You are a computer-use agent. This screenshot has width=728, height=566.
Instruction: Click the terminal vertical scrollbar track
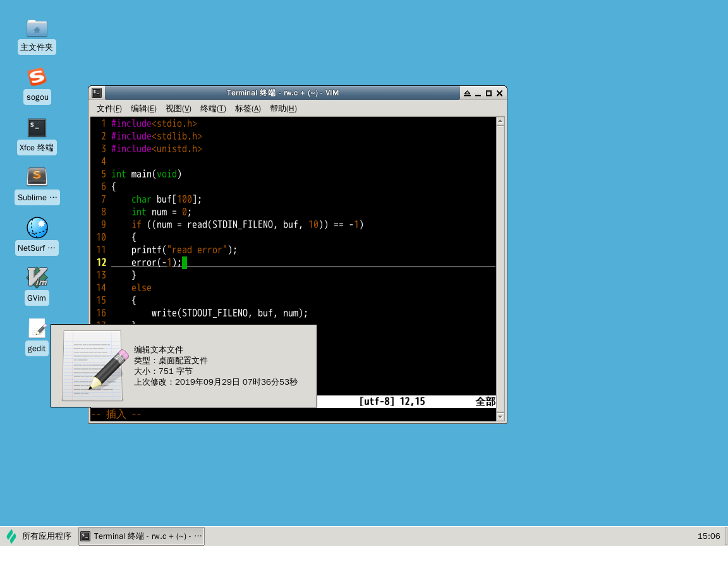pyautogui.click(x=500, y=268)
